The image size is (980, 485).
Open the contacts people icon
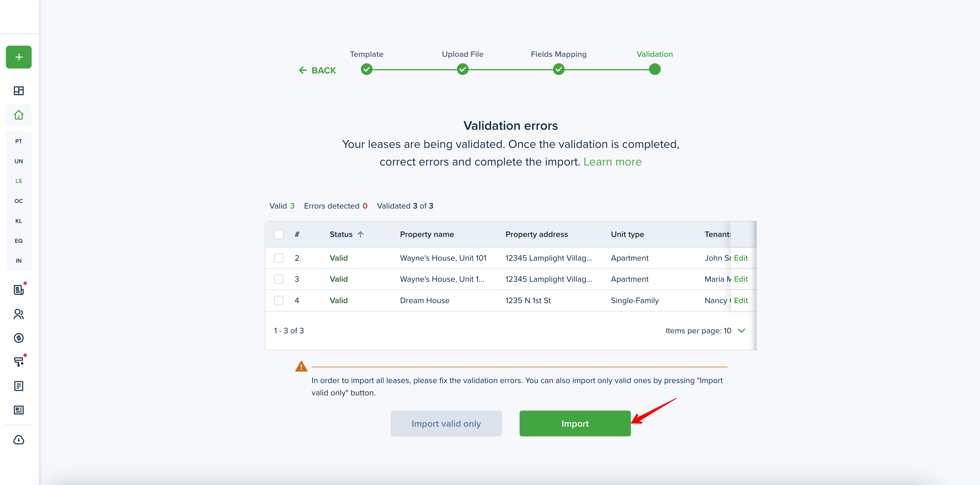click(19, 314)
